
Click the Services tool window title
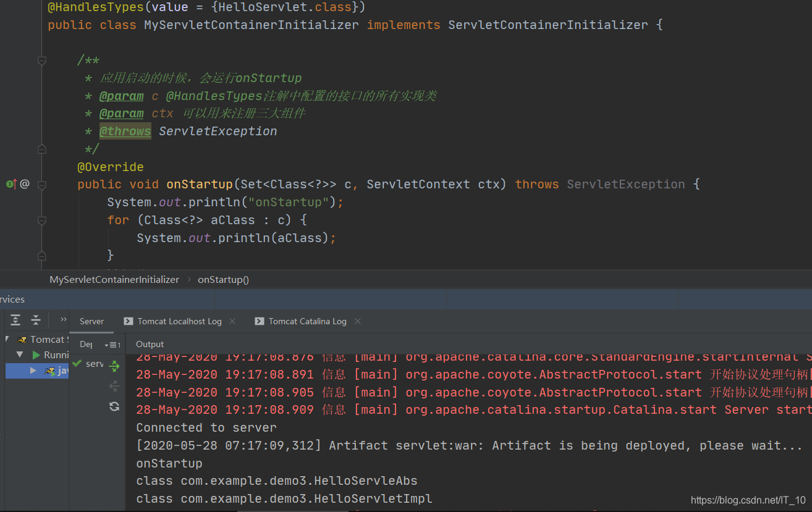(x=12, y=300)
